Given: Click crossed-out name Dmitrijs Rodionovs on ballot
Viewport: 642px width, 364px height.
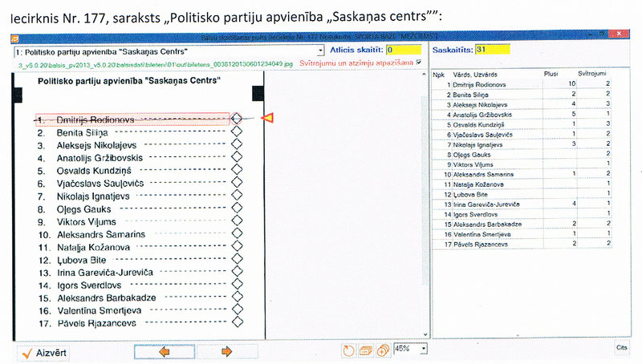Looking at the screenshot, I should (95, 119).
